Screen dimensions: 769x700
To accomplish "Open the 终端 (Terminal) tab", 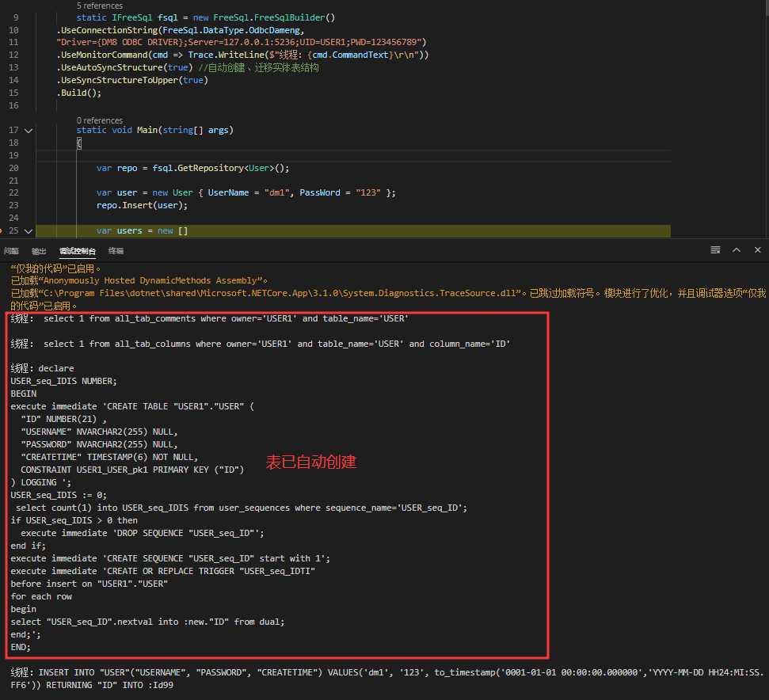I will [x=116, y=251].
